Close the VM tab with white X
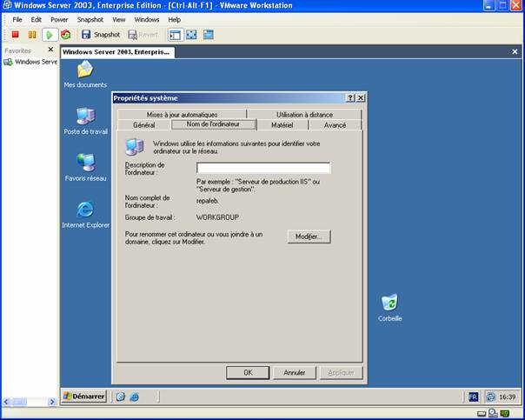The height and width of the screenshot is (420, 525). (x=515, y=51)
